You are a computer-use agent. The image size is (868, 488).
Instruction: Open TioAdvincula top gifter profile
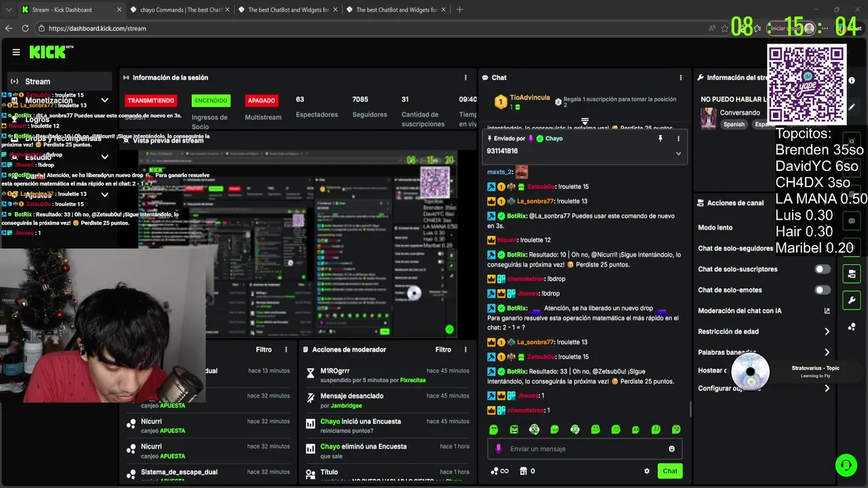point(530,98)
